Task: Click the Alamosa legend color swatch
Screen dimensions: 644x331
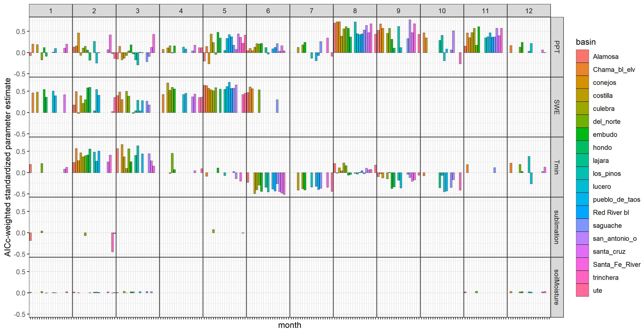Action: (582, 56)
